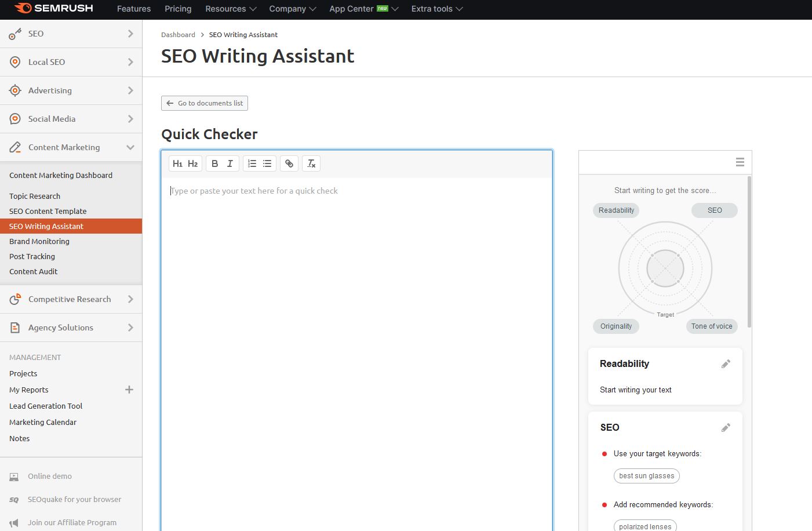Open Features in top navigation
The height and width of the screenshot is (531, 812).
tap(134, 9)
